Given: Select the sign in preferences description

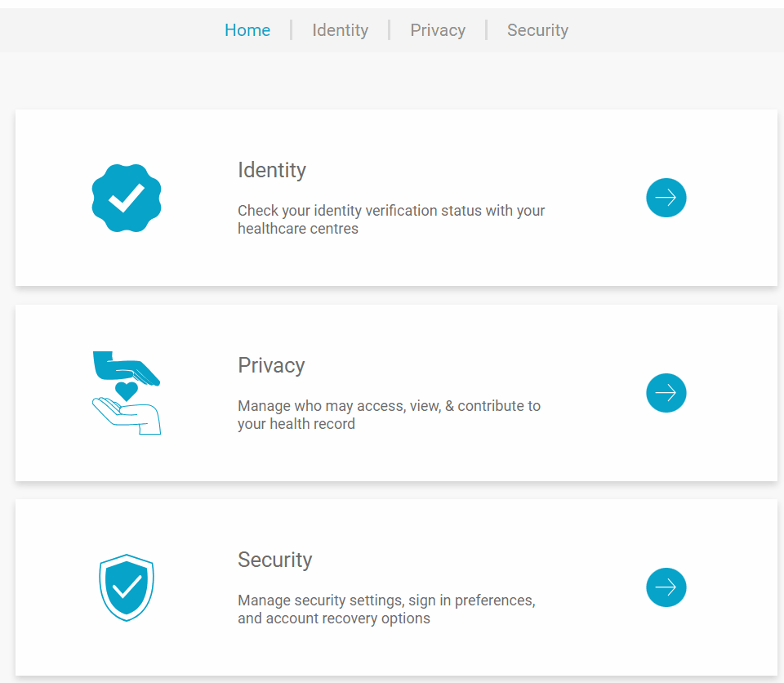Looking at the screenshot, I should click(386, 609).
